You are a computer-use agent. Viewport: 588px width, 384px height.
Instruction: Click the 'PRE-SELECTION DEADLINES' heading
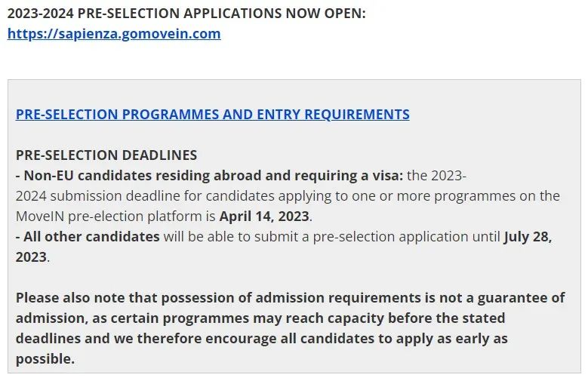click(106, 155)
